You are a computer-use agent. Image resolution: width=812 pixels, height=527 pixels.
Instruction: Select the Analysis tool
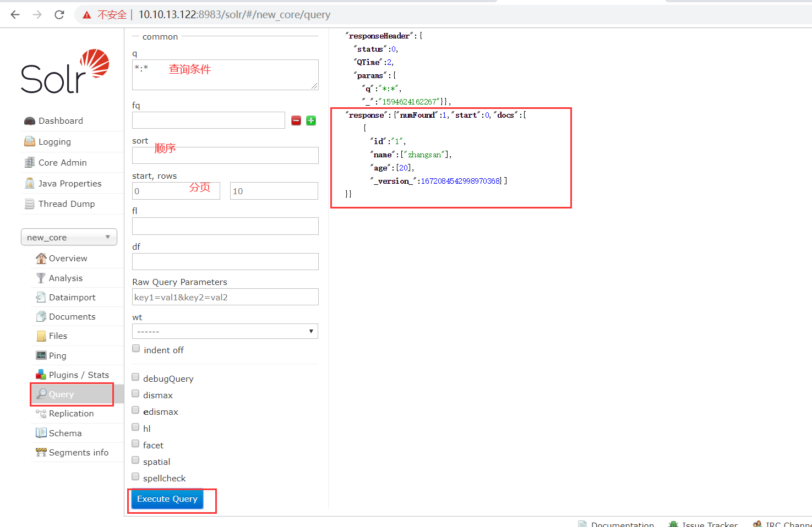coord(66,278)
